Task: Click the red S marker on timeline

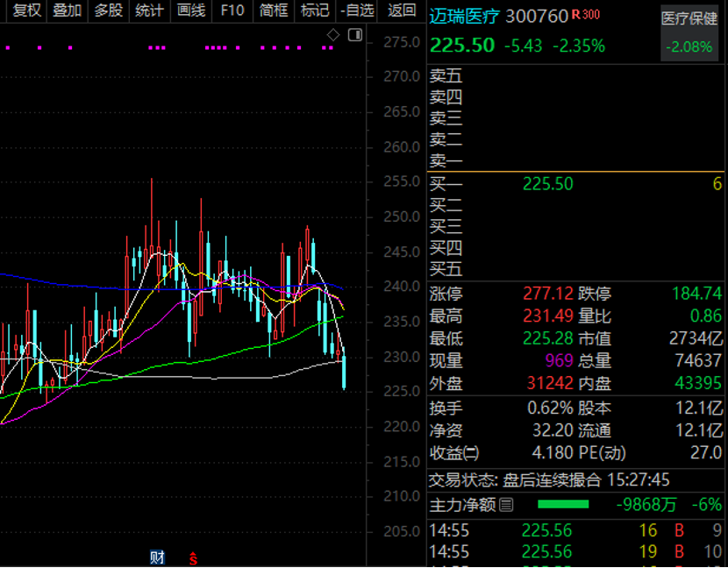Action: click(193, 558)
